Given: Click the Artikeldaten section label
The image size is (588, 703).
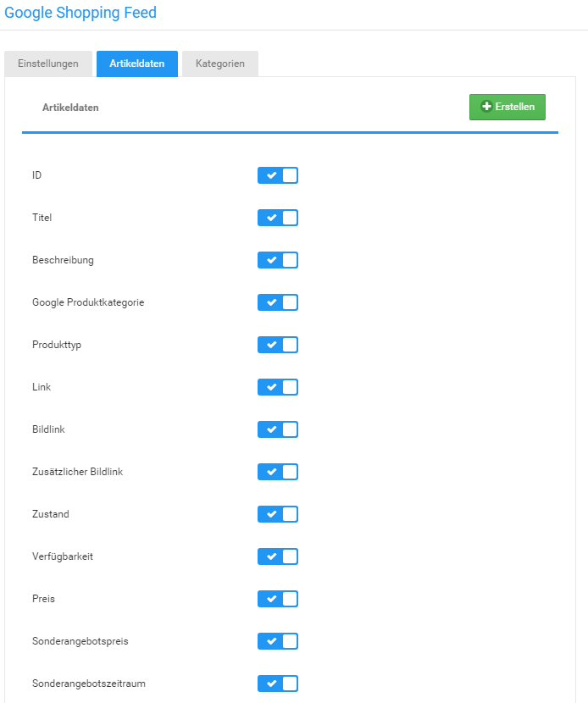Looking at the screenshot, I should coord(71,108).
